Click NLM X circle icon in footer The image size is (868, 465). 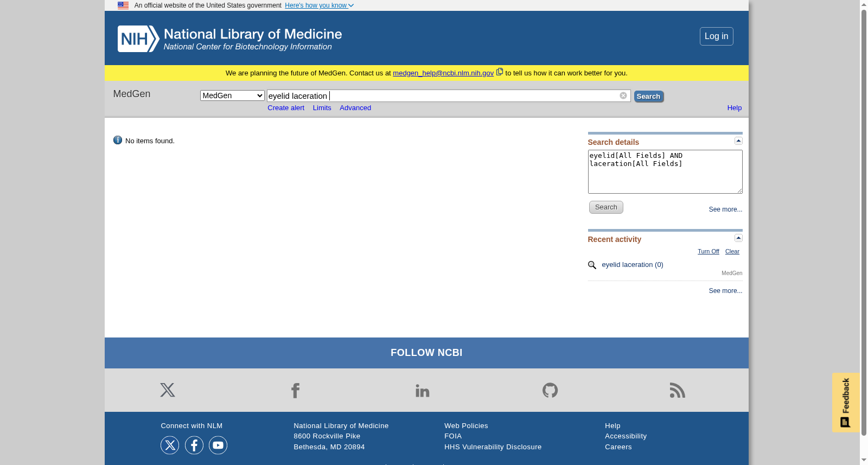click(170, 445)
